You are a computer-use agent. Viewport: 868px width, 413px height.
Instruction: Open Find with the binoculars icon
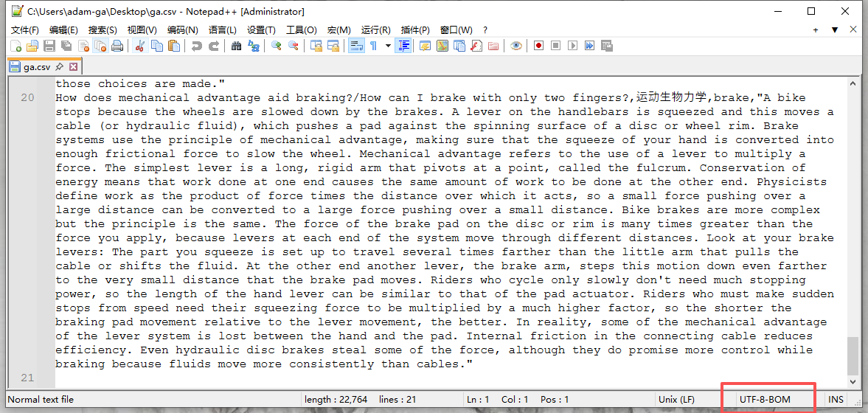[236, 46]
